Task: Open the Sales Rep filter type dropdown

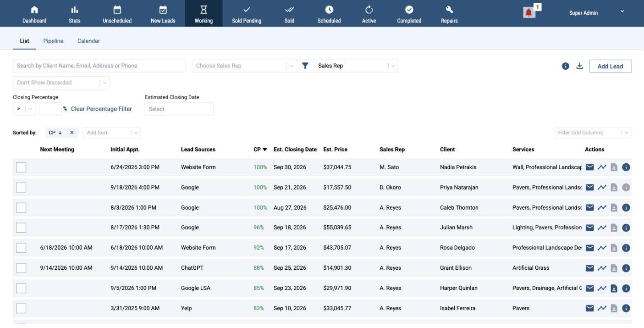Action: tap(356, 66)
